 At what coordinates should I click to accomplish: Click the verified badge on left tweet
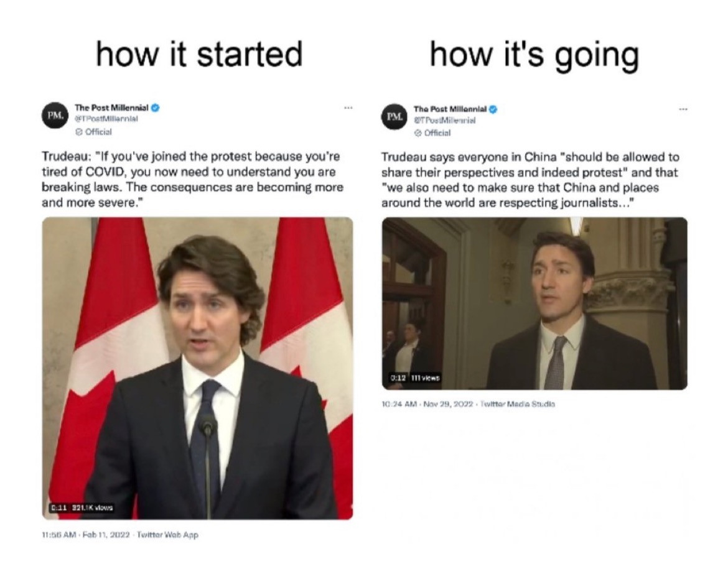coord(156,108)
